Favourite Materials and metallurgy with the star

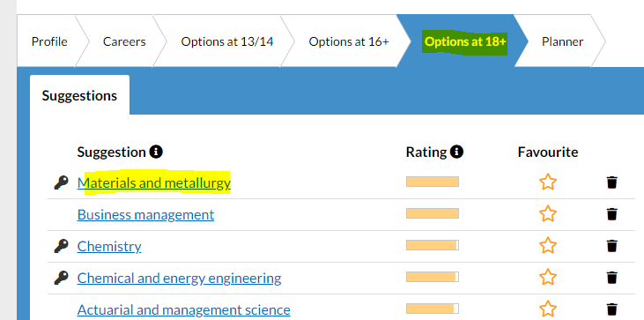[547, 182]
